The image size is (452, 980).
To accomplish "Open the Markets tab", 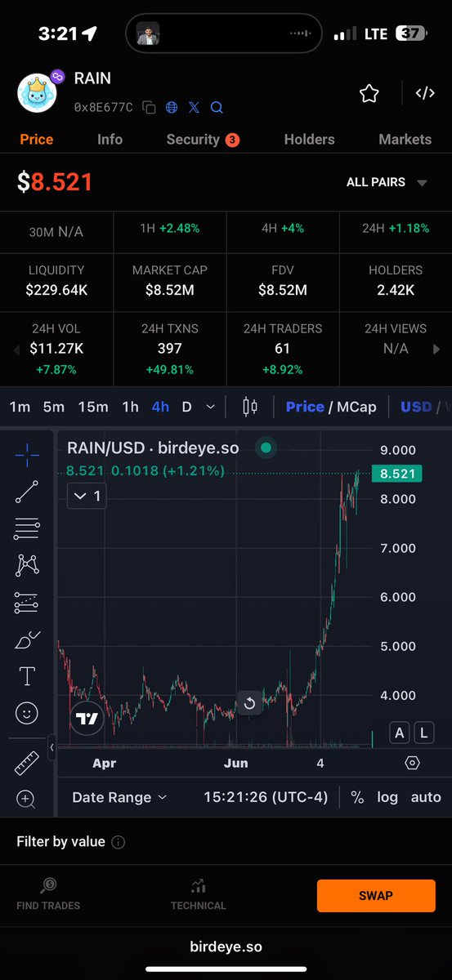I will pos(405,140).
